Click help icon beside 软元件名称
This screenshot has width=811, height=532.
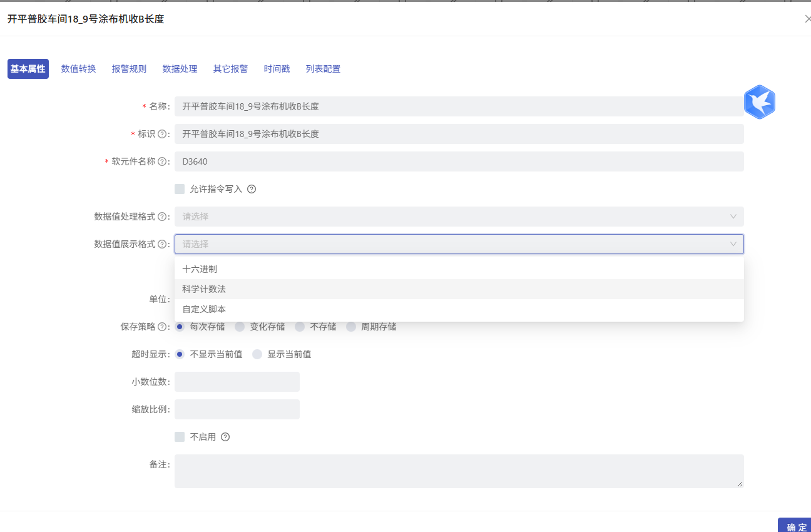pos(162,161)
